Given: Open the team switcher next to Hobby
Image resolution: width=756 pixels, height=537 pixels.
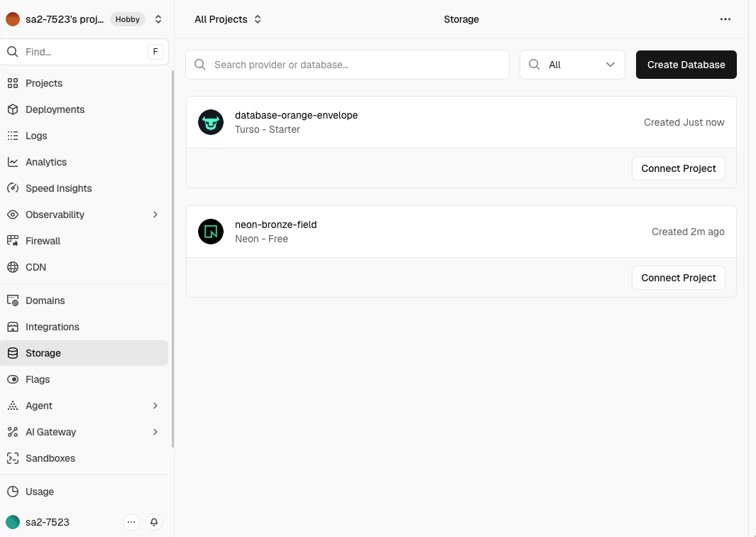Looking at the screenshot, I should click(x=158, y=19).
